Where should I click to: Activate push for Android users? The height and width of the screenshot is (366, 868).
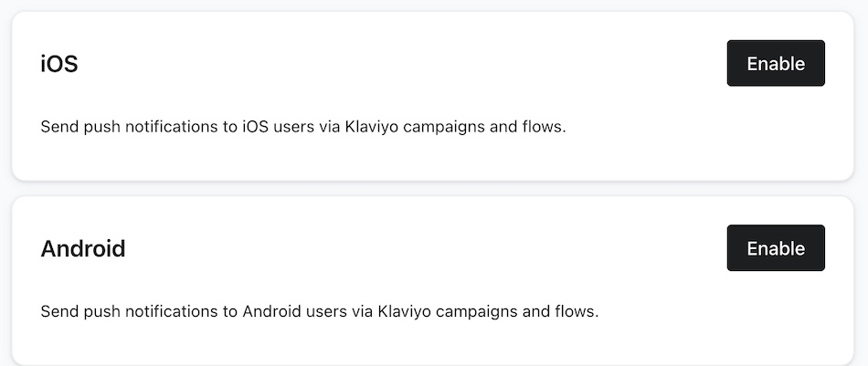776,248
